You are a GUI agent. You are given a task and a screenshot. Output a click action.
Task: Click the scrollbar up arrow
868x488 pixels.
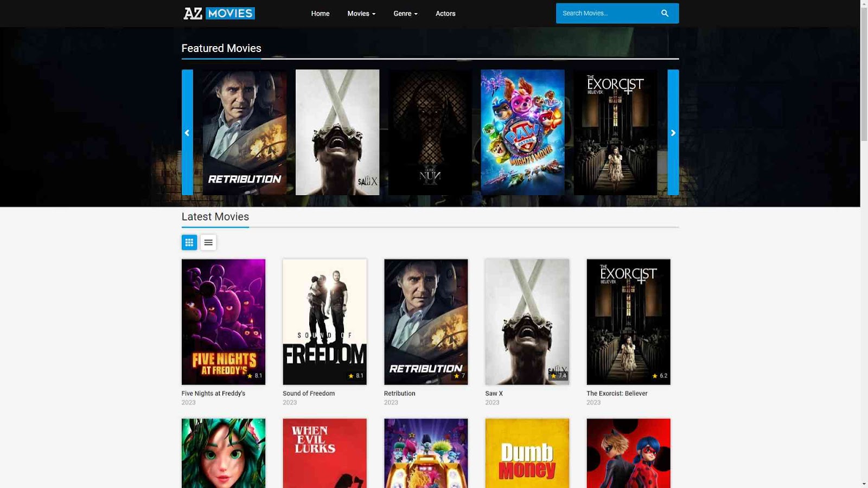point(864,4)
